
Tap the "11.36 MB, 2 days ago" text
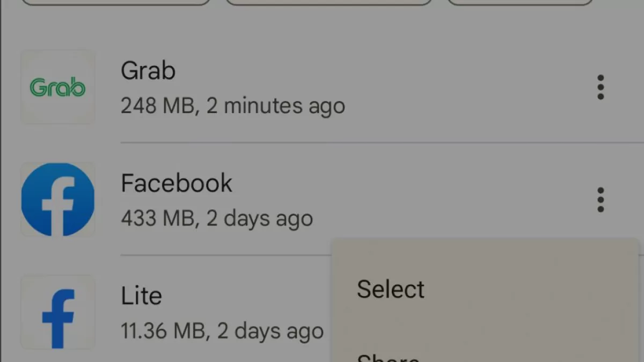click(x=222, y=331)
